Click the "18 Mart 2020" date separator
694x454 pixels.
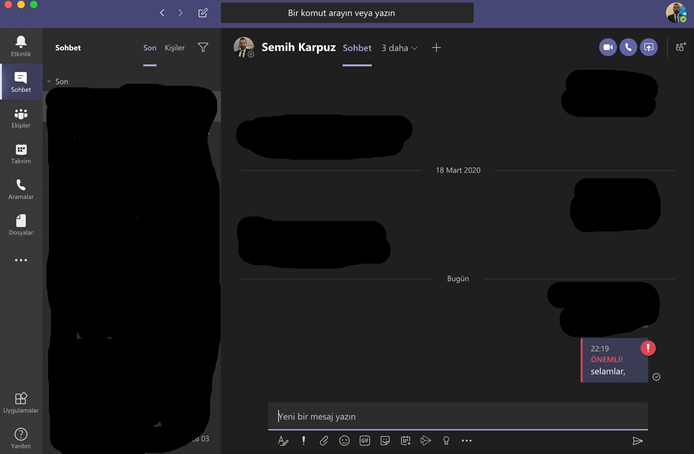[x=458, y=170]
